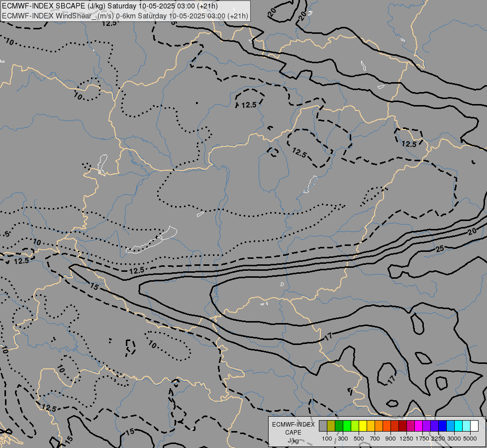Select the dark red legend swatch
The width and height of the screenshot is (487, 448).
(x=402, y=426)
